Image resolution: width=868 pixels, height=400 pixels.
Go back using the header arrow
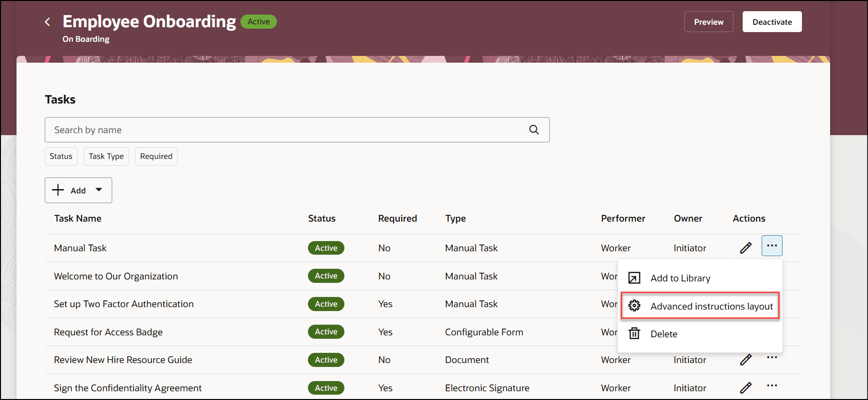click(x=47, y=22)
